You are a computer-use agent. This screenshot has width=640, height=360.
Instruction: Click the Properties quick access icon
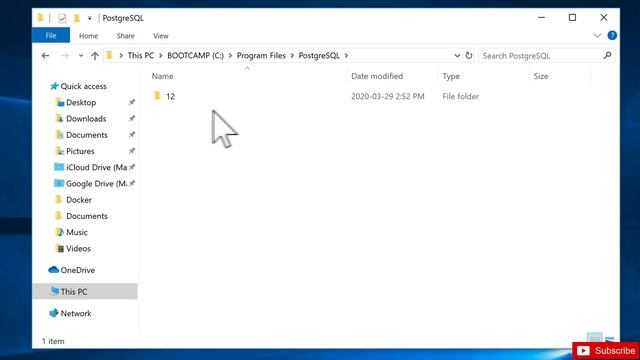62,18
